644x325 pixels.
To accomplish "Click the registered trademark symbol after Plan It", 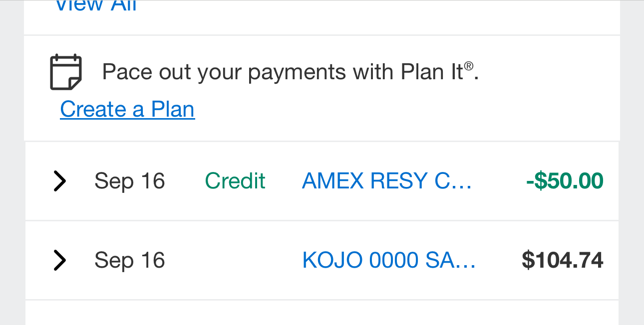I will point(468,66).
